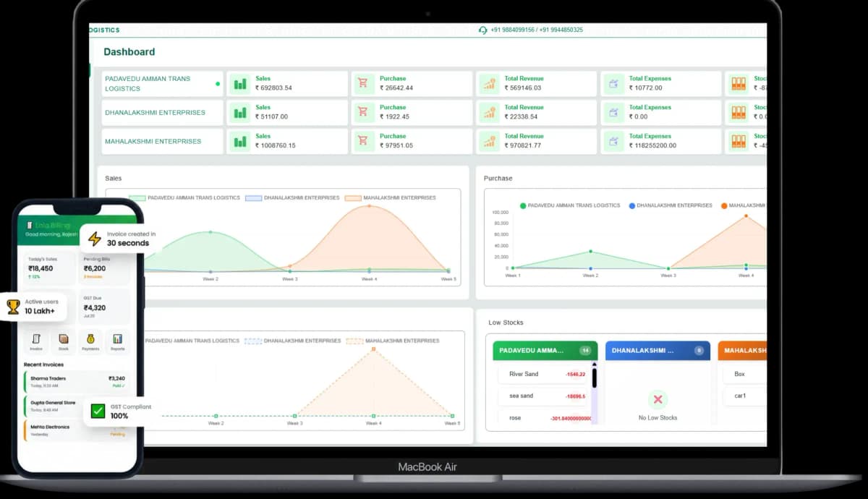
Task: Select the car1 low stock item
Action: coord(745,396)
